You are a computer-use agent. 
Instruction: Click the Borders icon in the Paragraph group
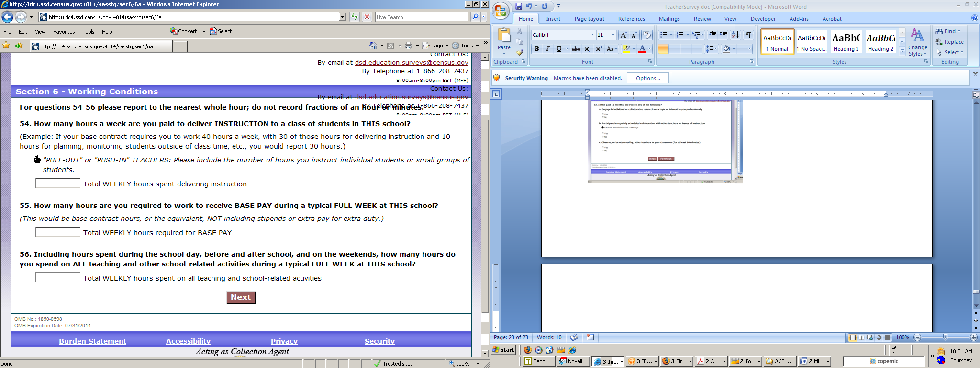(x=743, y=49)
